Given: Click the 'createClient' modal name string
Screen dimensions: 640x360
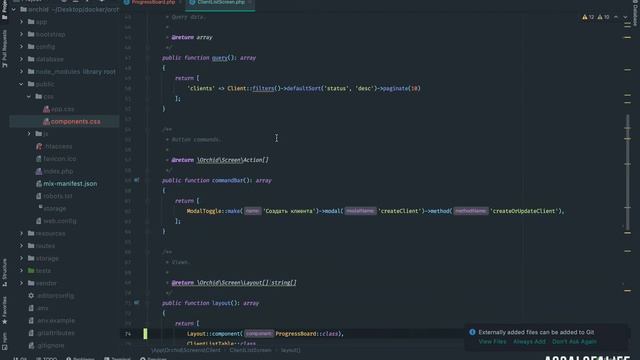Looking at the screenshot, I should pyautogui.click(x=400, y=211).
